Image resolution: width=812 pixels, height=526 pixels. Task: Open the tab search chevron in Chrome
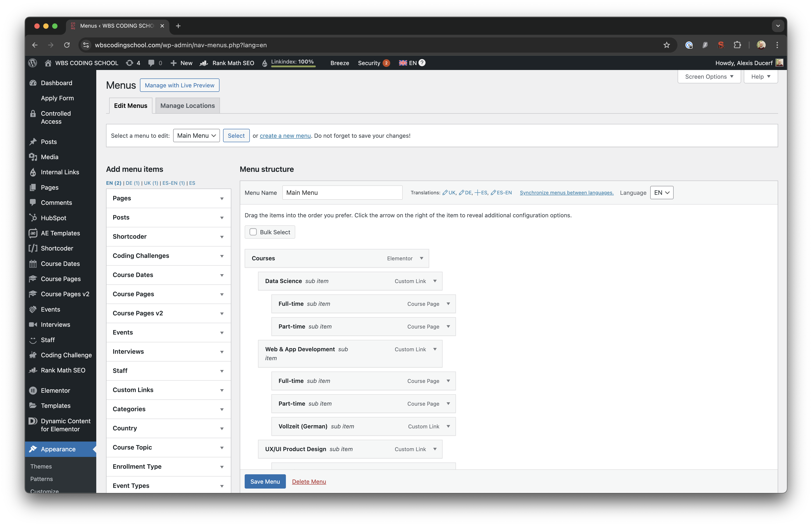pyautogui.click(x=778, y=26)
